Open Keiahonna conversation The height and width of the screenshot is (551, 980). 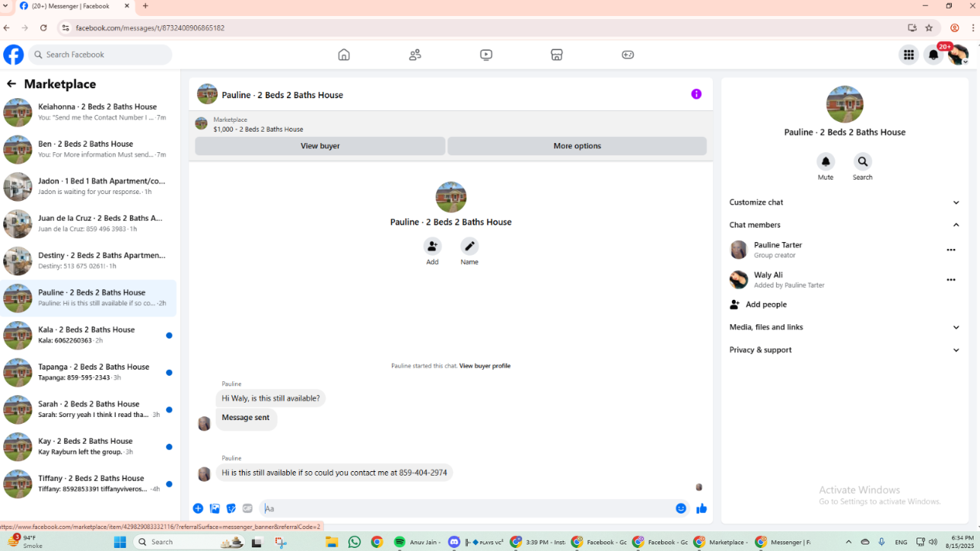coord(88,112)
